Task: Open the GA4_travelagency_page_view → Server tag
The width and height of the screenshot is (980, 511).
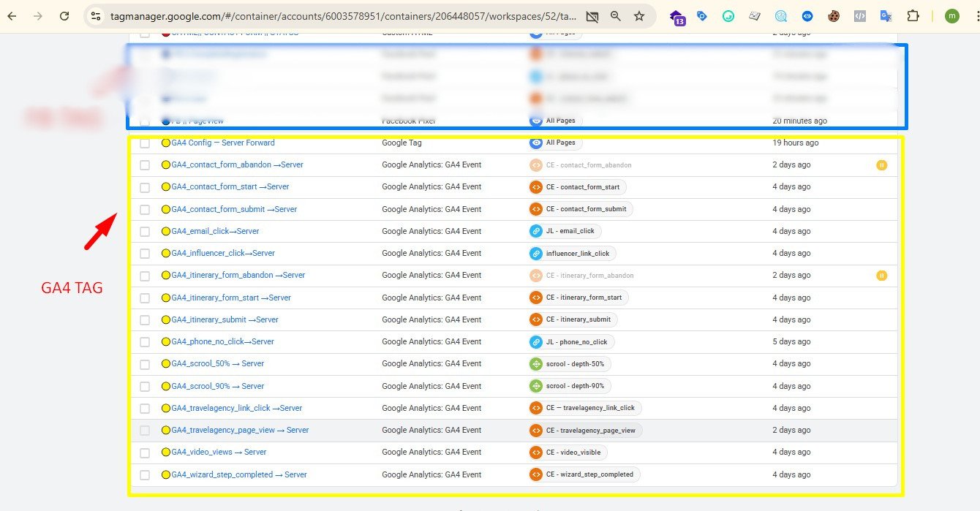Action: click(x=240, y=430)
